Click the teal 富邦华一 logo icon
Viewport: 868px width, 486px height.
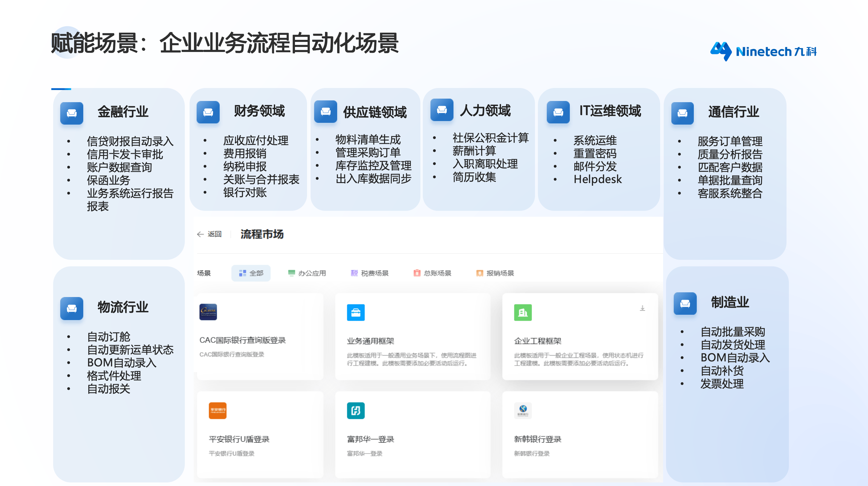[x=355, y=410]
